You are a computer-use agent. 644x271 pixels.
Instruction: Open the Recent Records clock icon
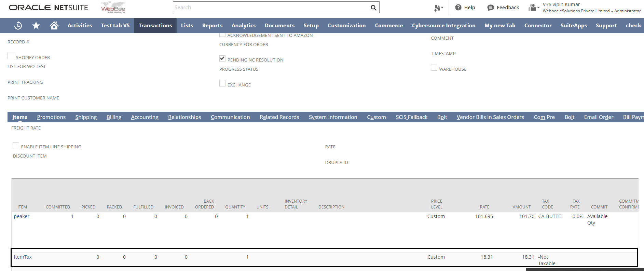[x=18, y=26]
